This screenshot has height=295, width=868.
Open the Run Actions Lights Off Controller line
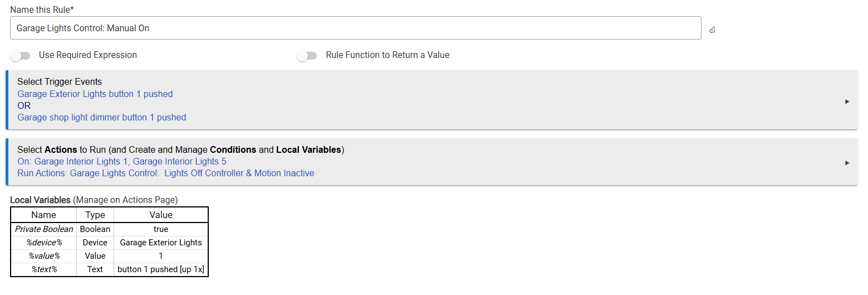(x=165, y=173)
